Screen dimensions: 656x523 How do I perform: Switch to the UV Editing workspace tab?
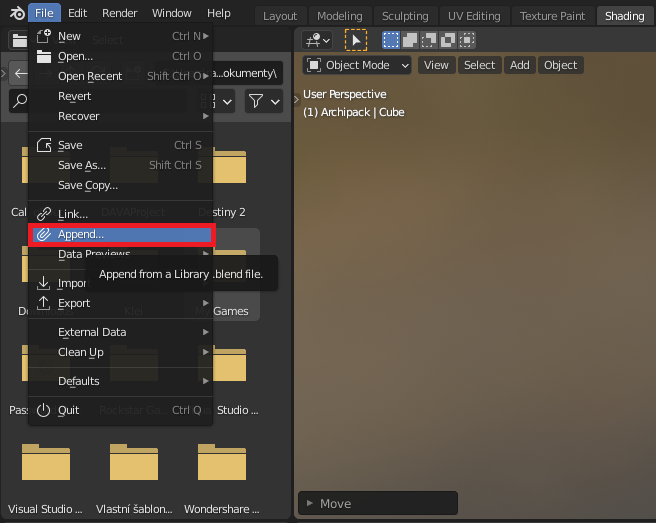tap(474, 16)
